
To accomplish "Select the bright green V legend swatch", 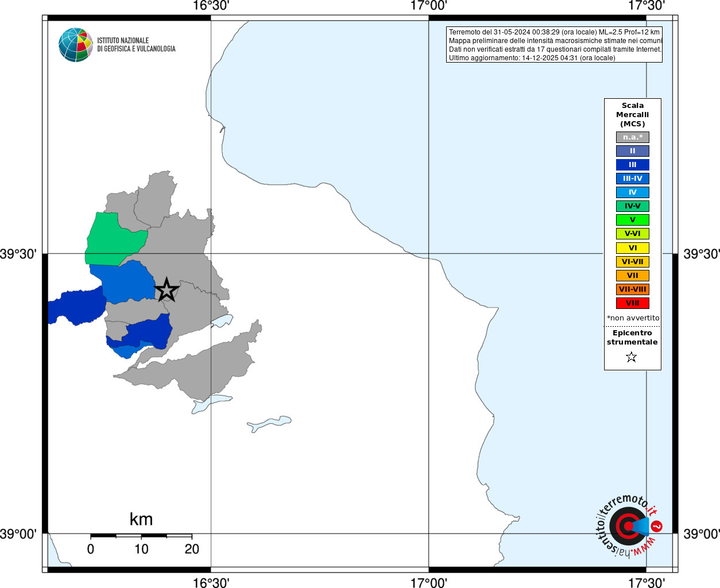I will coord(633,220).
